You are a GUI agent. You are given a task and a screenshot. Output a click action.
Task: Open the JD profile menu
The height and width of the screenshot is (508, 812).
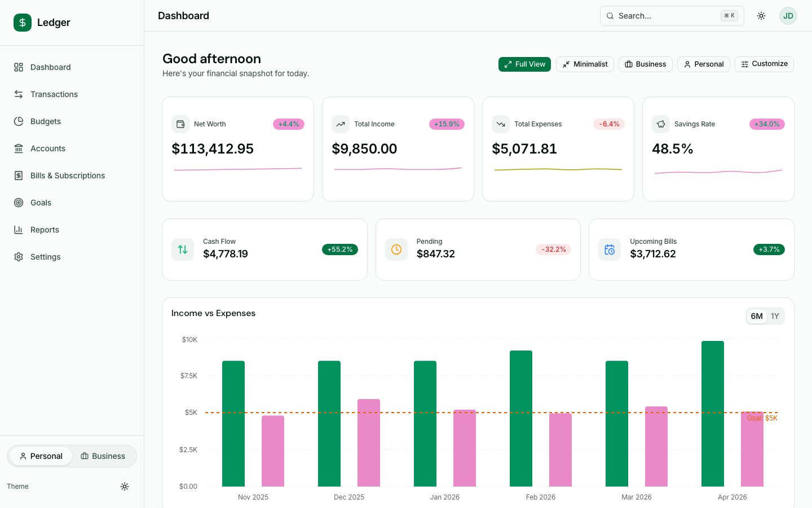coord(788,16)
